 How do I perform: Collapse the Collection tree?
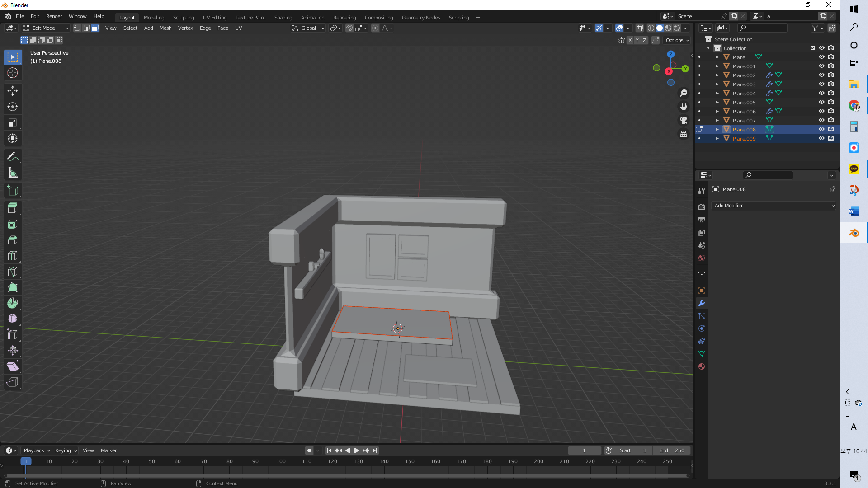pyautogui.click(x=708, y=48)
